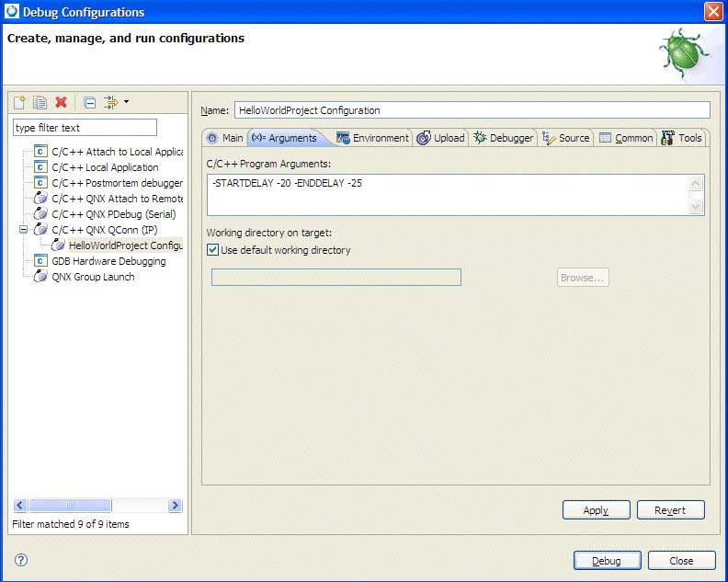
Task: Uncheck Use default working directory
Action: click(x=213, y=250)
